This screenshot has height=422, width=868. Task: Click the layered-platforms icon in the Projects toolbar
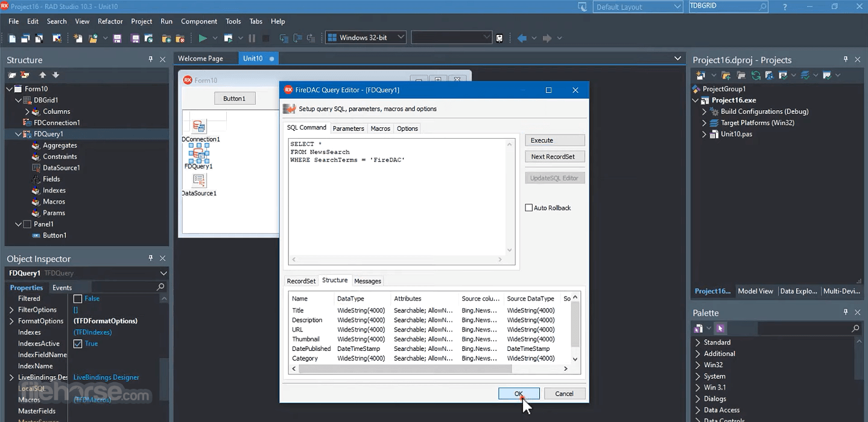pos(805,75)
